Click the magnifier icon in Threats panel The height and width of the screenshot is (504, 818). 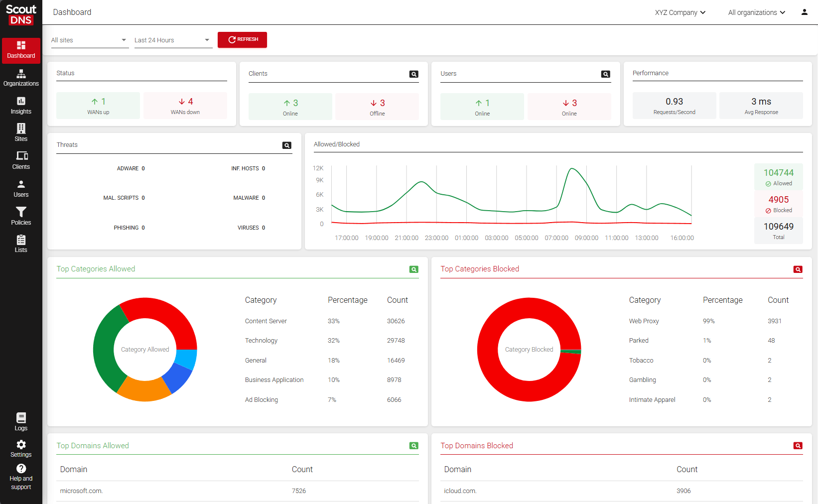point(287,145)
